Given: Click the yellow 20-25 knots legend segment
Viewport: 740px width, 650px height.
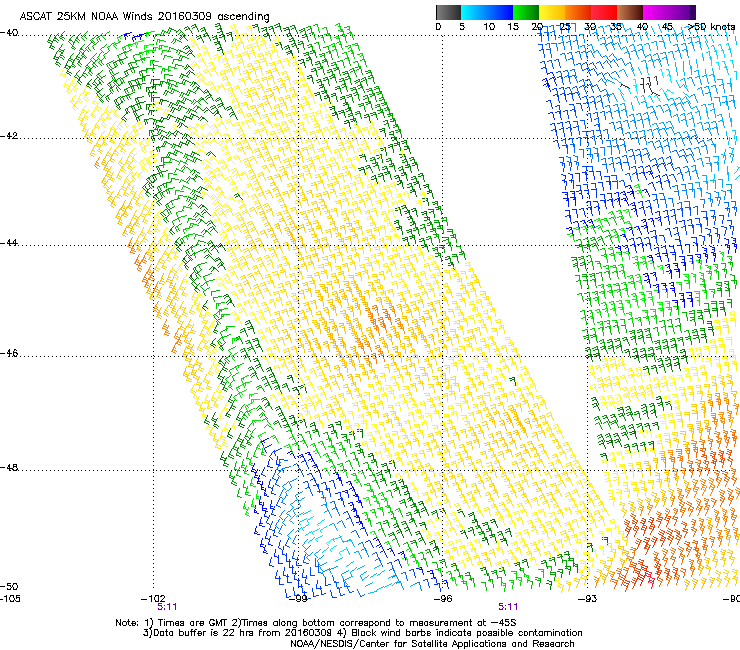Looking at the screenshot, I should 552,12.
